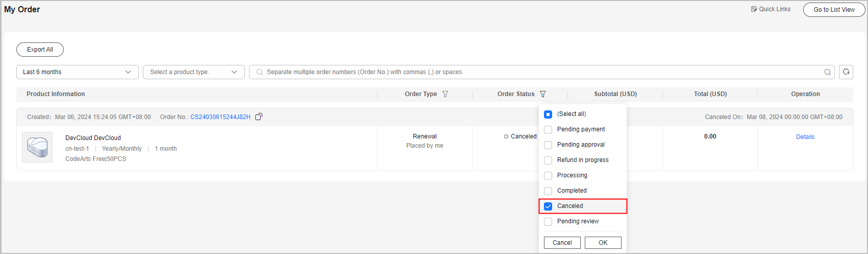Click the Export All button
The image size is (868, 254).
click(40, 50)
